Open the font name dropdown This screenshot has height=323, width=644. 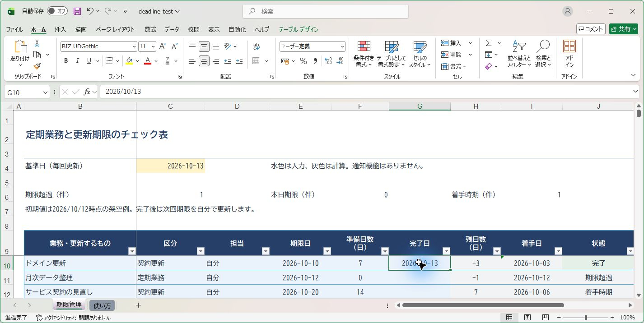tap(134, 46)
